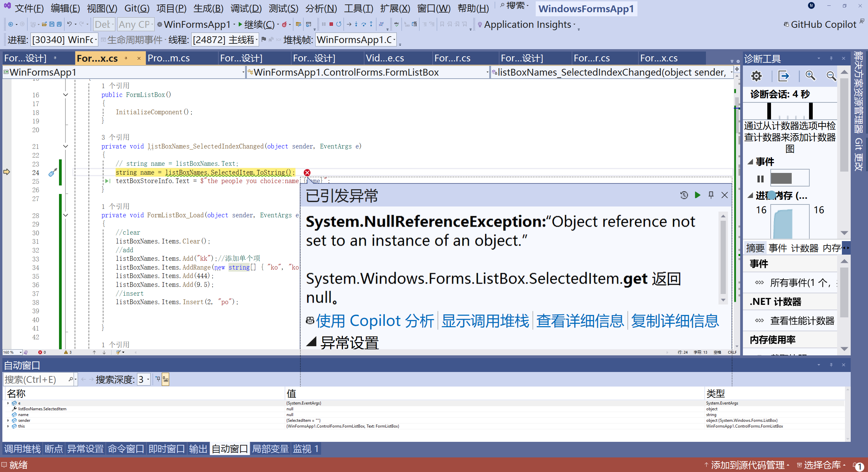
Task: Zoom in on the diagnostics timeline
Action: 810,76
